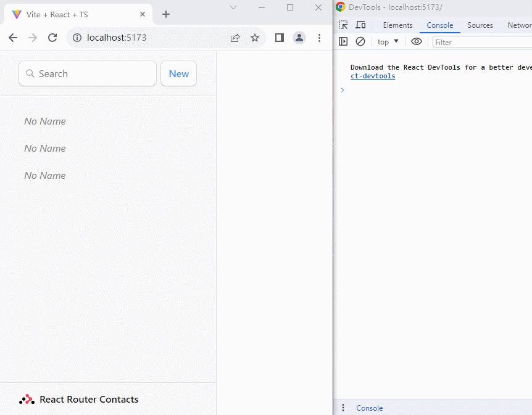Open the Chrome profile avatar
The height and width of the screenshot is (415, 532).
pyautogui.click(x=299, y=38)
